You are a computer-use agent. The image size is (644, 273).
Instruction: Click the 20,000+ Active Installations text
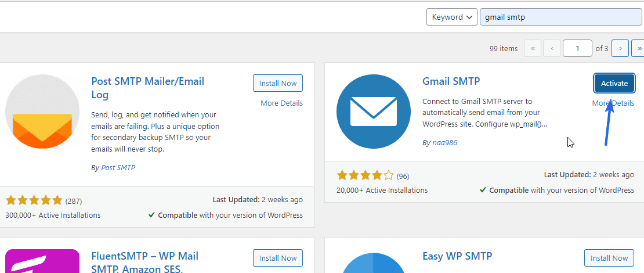[x=382, y=191]
